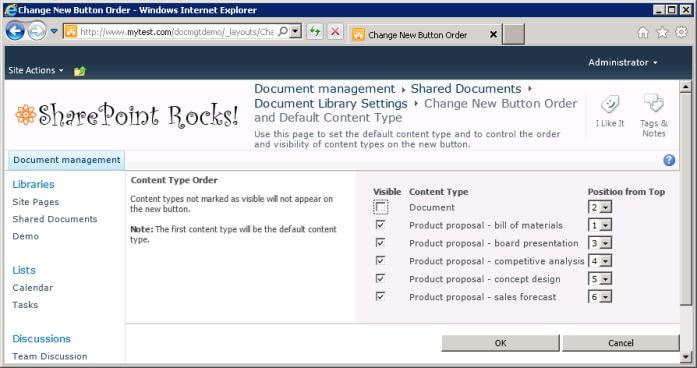Viewport: 697px width, 368px height.
Task: Click the page scrollbar up arrow
Action: pos(685,86)
